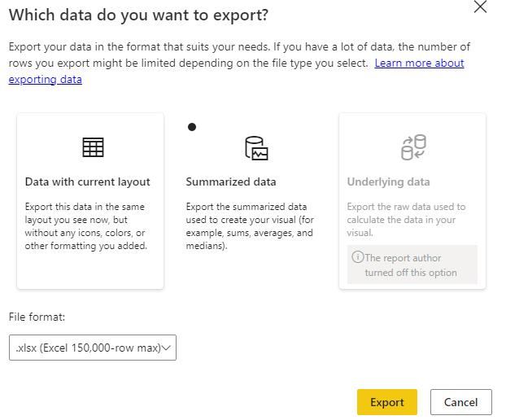Click the Summarized data database chart icon

pyautogui.click(x=256, y=148)
